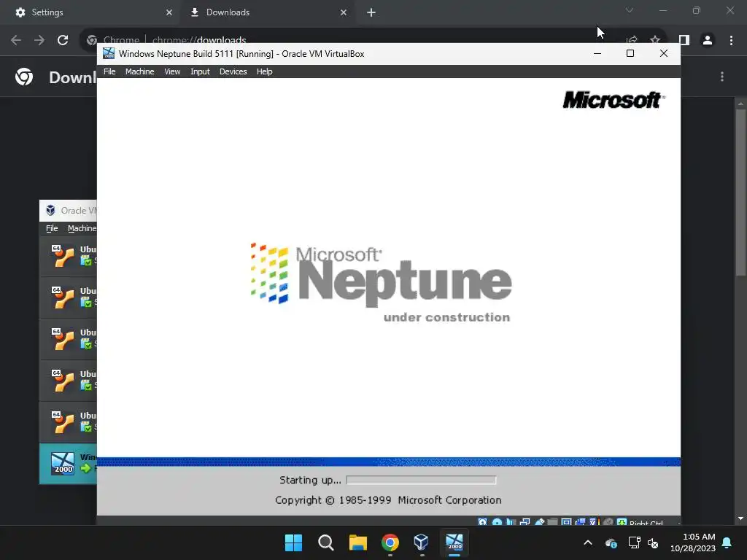Open the Devices menu of the VM window

(x=233, y=71)
